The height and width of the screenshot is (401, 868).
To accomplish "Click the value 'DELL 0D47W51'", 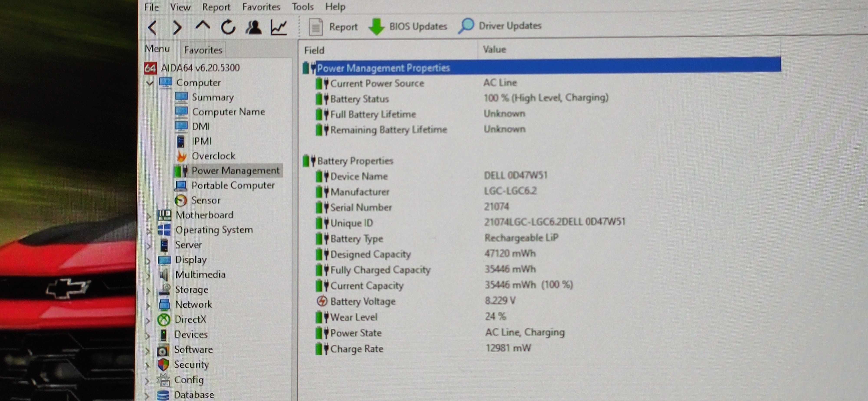I will coord(516,175).
